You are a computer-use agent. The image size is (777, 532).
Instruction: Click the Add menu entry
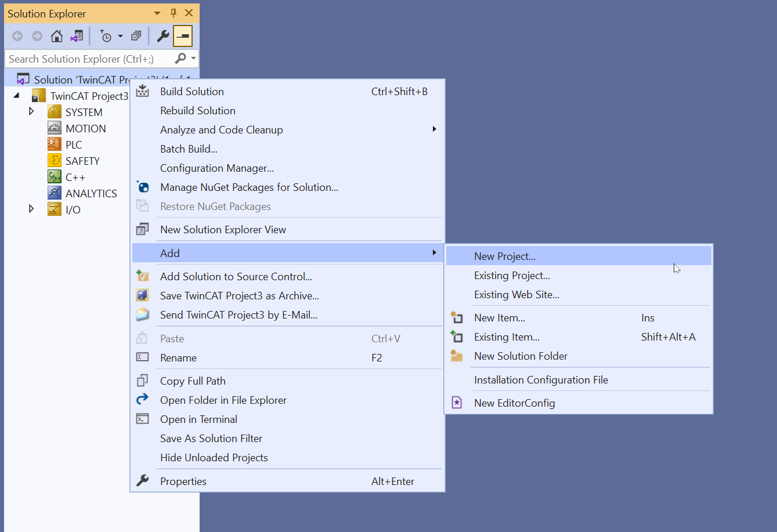click(287, 253)
